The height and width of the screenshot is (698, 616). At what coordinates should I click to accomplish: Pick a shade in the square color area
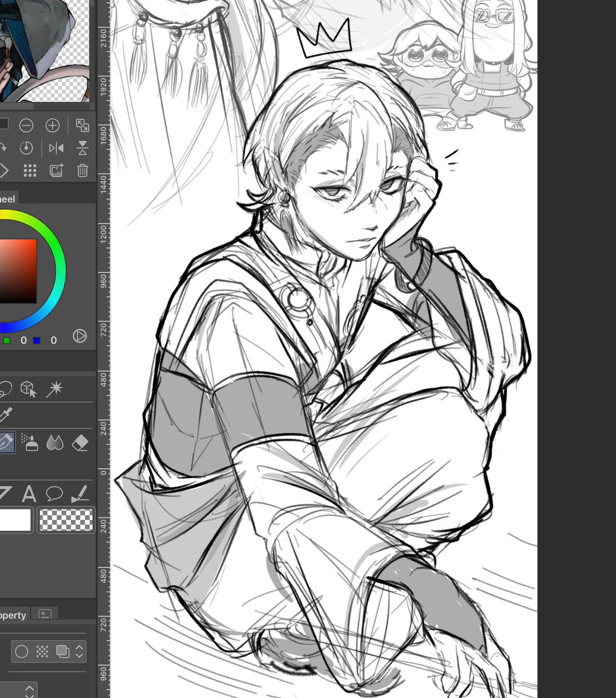coord(18,271)
